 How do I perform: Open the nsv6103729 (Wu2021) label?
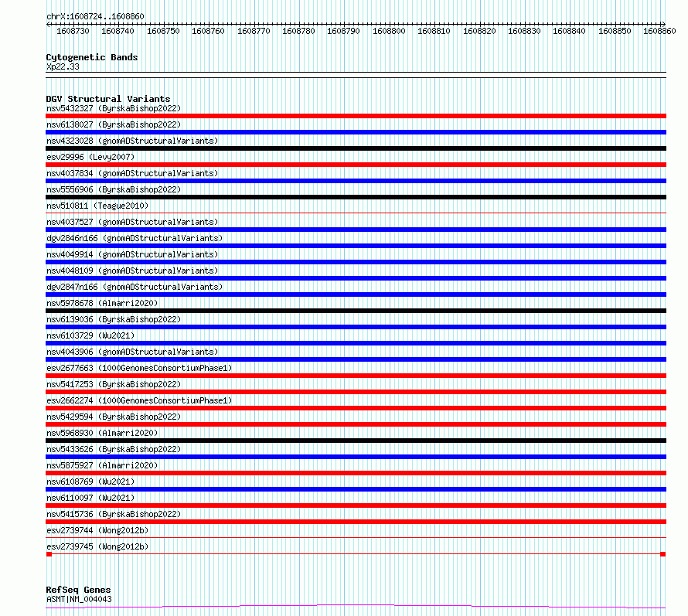point(90,335)
